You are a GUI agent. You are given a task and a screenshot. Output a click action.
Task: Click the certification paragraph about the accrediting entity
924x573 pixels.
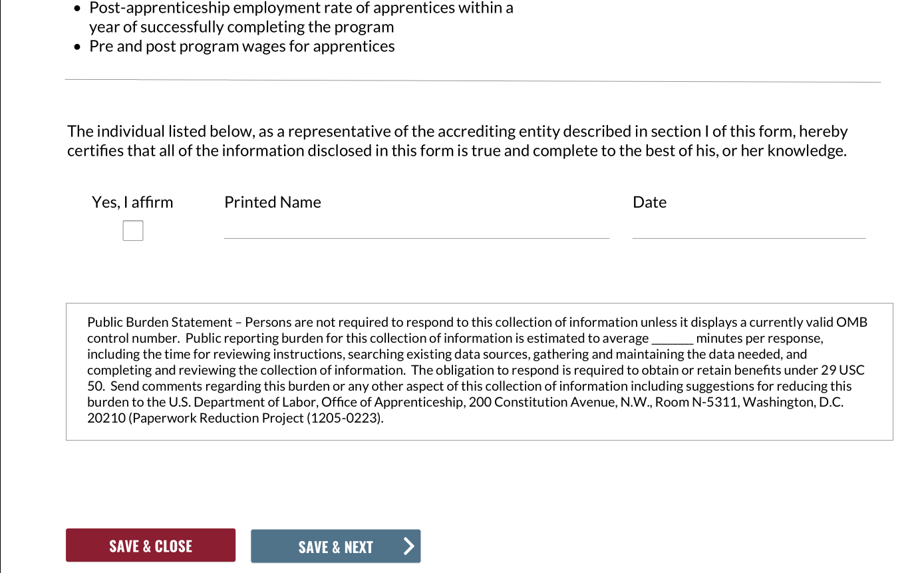[457, 141]
